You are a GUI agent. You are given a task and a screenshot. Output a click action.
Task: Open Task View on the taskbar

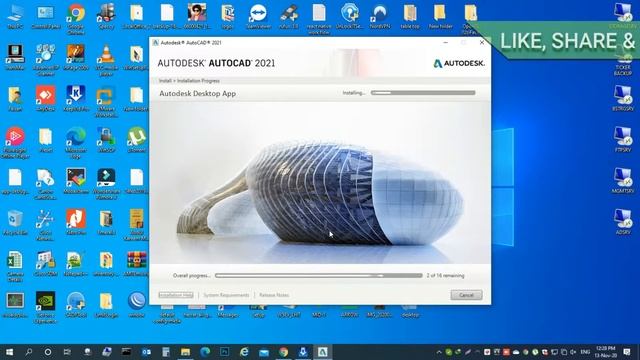tap(67, 352)
